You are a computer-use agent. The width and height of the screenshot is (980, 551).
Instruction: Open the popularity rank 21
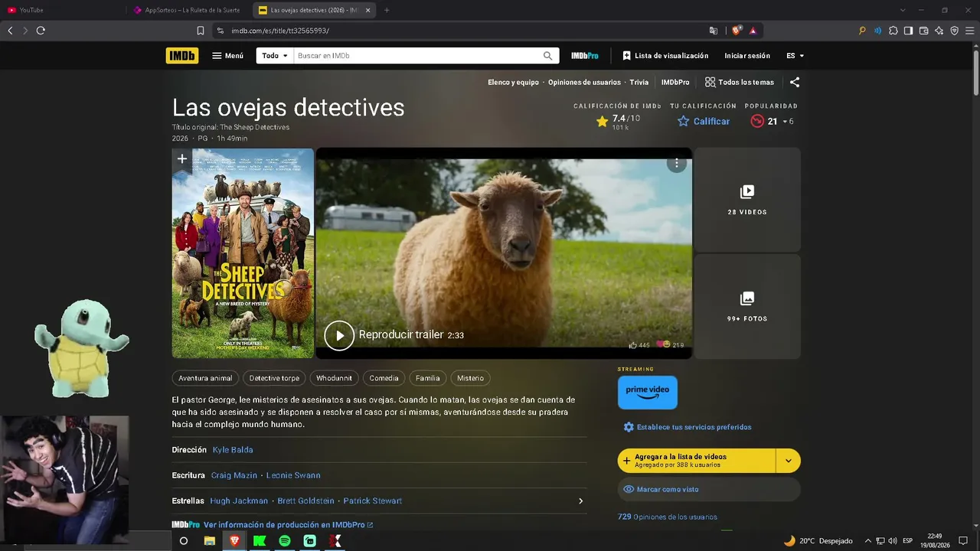(772, 121)
